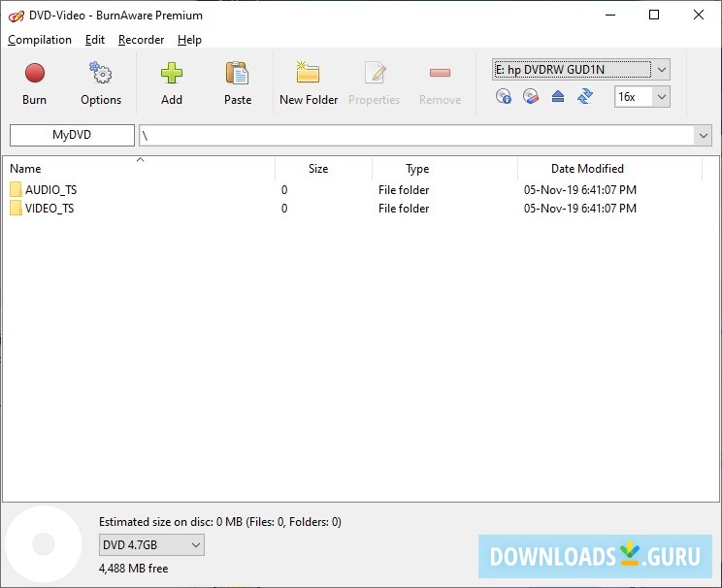The height and width of the screenshot is (588, 722).
Task: Click the VIDEO_TS row modified date
Action: [580, 208]
